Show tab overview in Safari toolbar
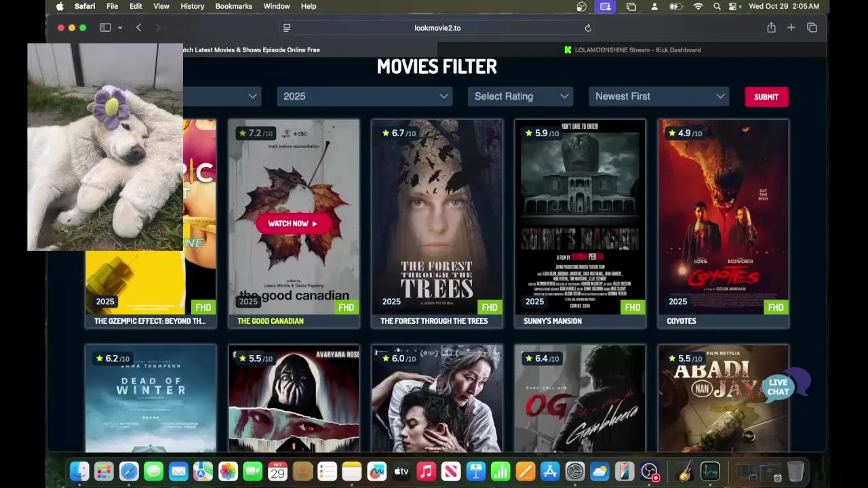 coord(812,28)
